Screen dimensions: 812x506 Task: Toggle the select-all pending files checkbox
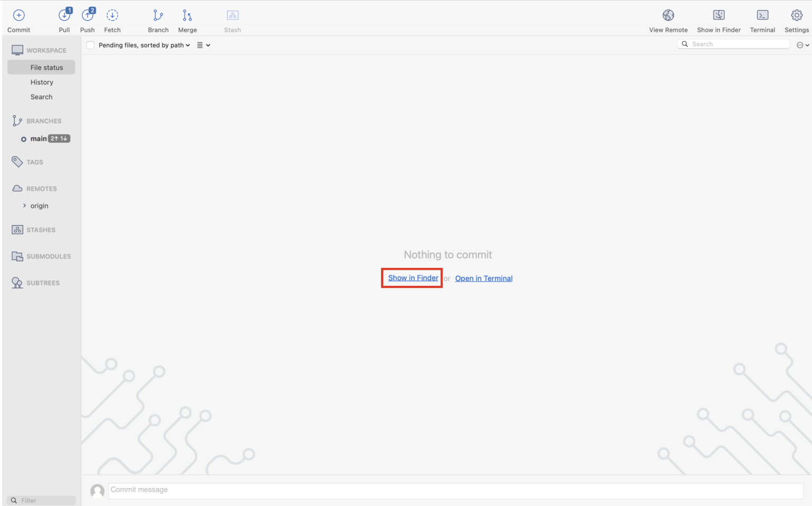[x=90, y=45]
